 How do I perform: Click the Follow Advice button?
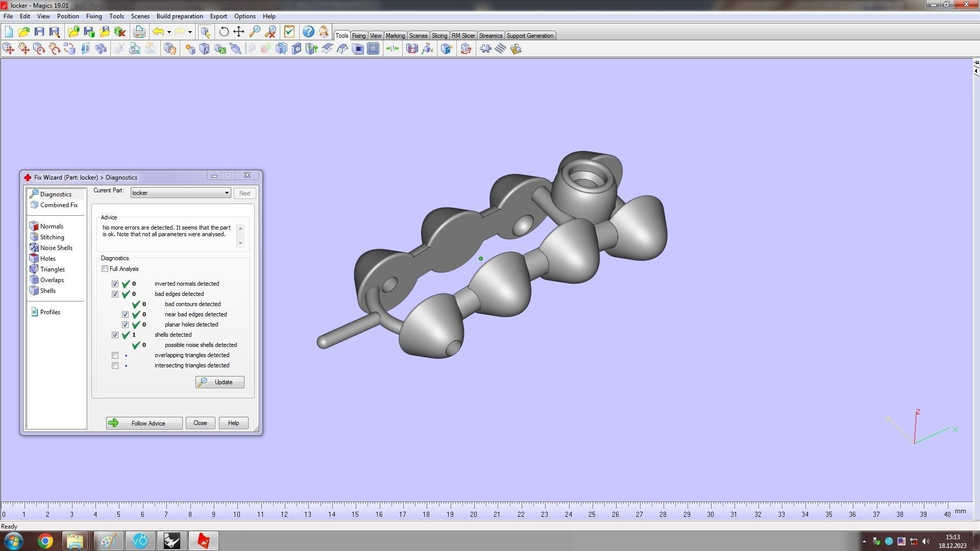(144, 423)
